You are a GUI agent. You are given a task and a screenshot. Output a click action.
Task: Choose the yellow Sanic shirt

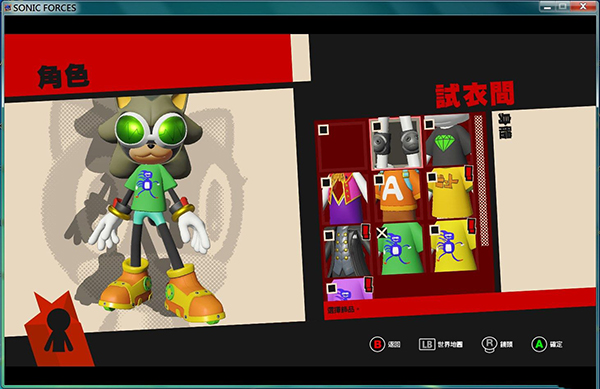coord(454,246)
